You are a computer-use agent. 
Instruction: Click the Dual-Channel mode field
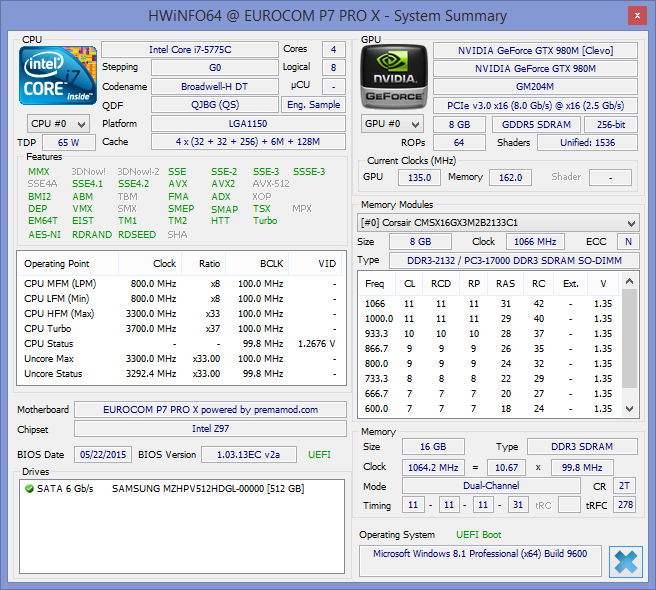(x=491, y=485)
